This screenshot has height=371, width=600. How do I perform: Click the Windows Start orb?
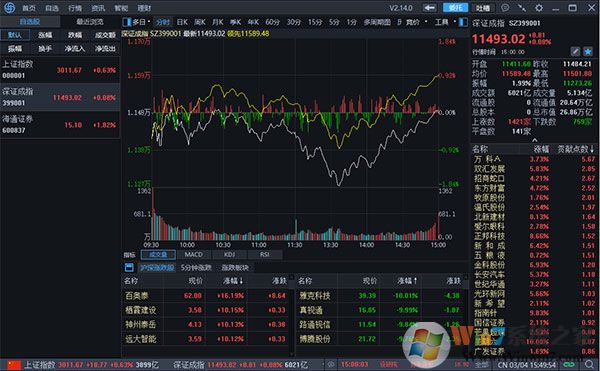[x=426, y=345]
